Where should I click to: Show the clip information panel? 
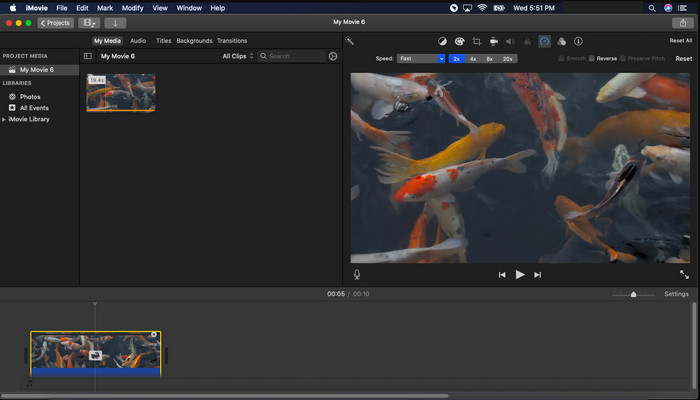coord(578,41)
